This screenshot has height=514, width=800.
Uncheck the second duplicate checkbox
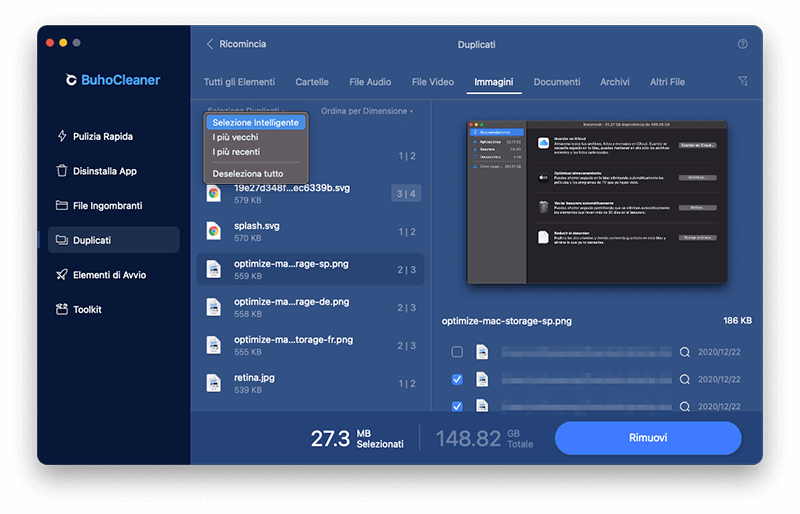(457, 379)
